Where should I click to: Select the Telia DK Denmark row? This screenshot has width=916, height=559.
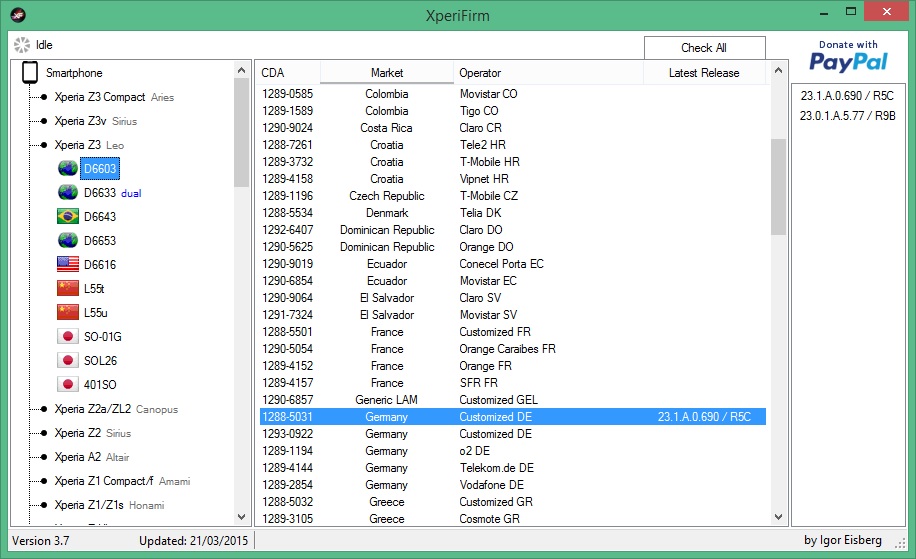(513, 213)
